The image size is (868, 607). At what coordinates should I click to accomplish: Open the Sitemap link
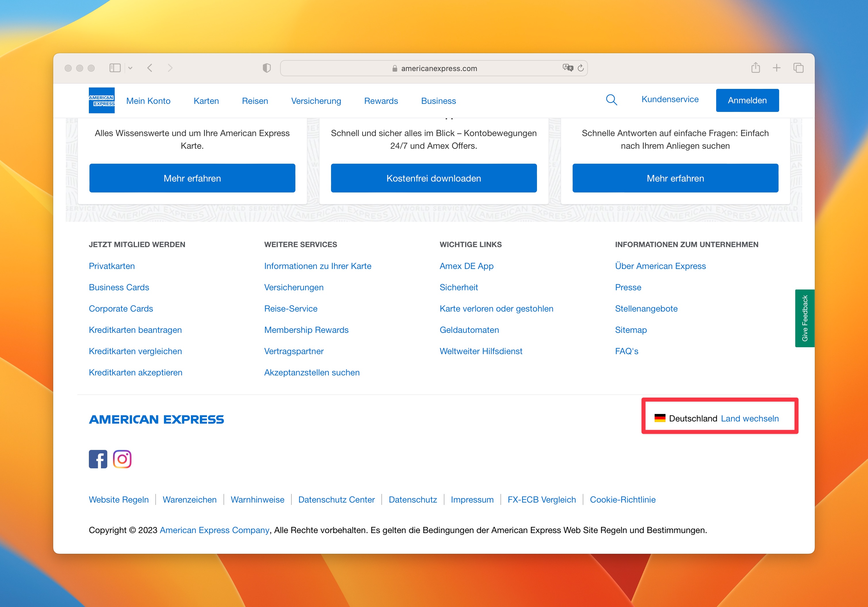click(631, 330)
